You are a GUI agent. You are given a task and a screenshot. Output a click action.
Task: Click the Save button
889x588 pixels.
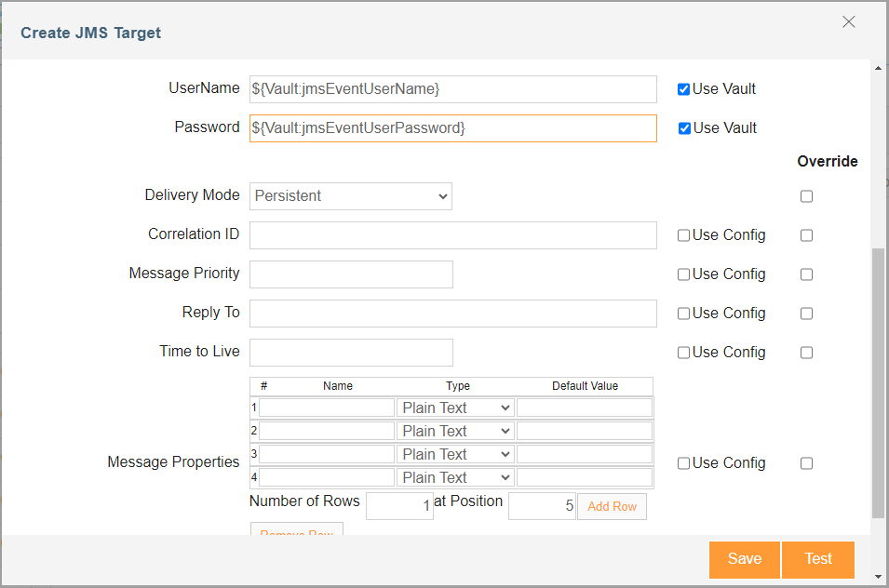[745, 560]
